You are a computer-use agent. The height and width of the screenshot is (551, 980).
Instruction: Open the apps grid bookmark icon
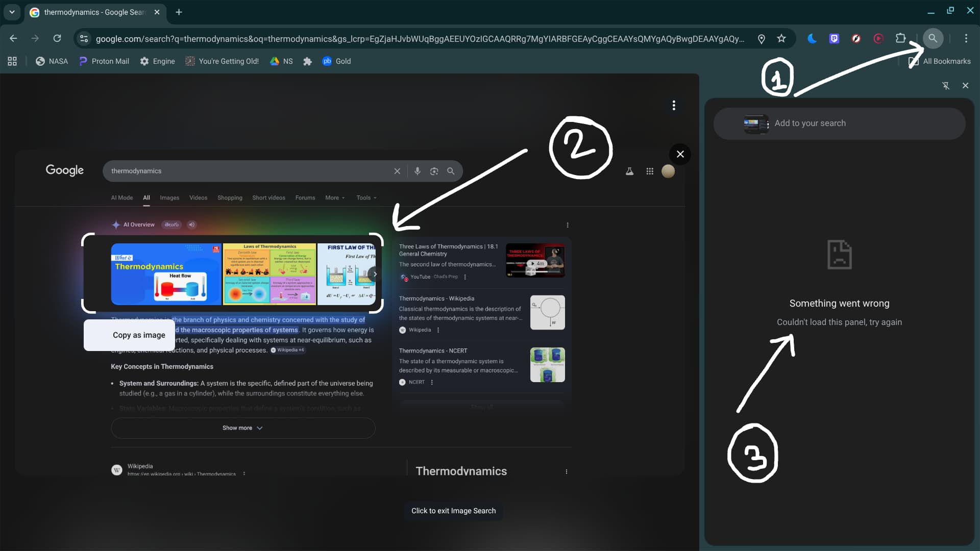click(x=12, y=61)
